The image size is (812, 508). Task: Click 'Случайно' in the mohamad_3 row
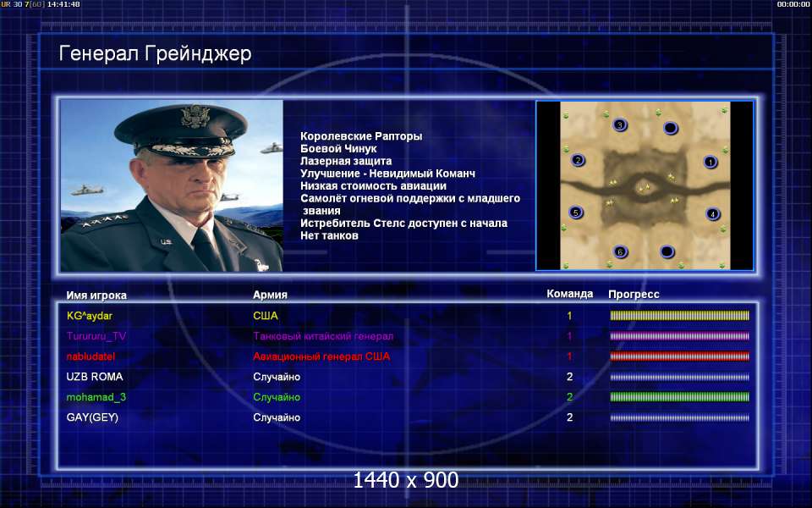(277, 397)
